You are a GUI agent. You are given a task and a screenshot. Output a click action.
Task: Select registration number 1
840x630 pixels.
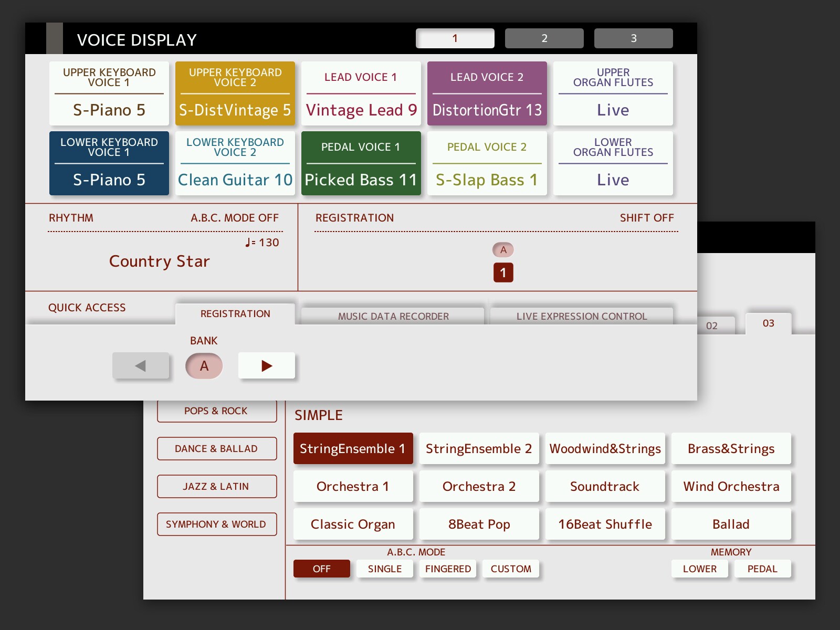pos(502,272)
